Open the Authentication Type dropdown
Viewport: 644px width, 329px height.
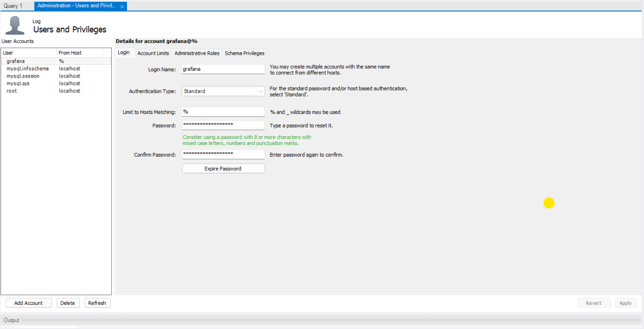click(x=223, y=91)
